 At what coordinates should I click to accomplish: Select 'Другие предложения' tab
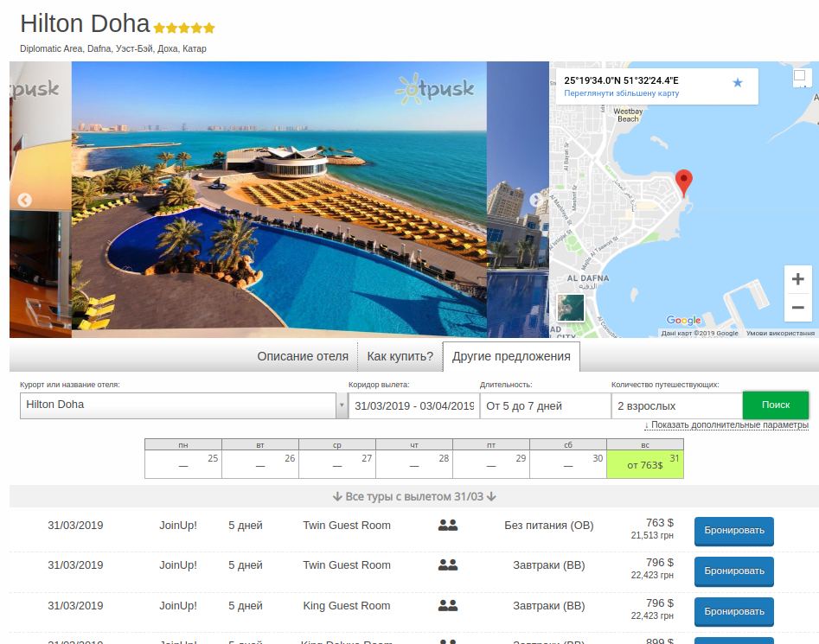511,356
